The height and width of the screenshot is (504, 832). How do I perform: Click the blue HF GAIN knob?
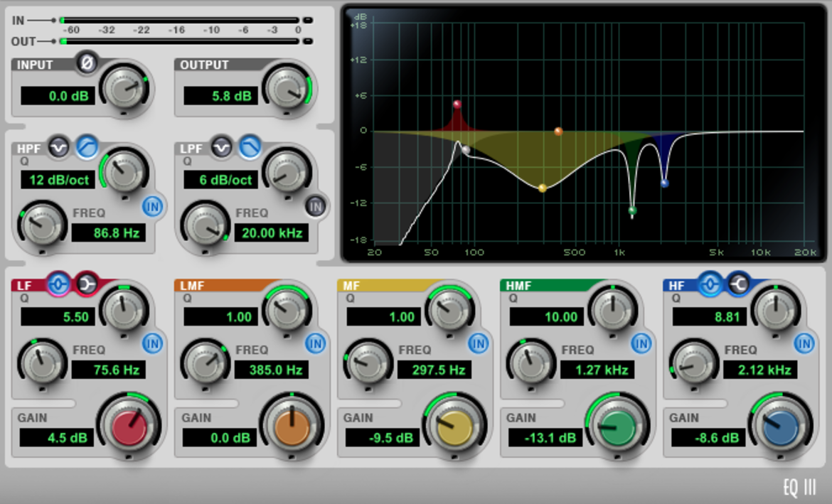pos(781,426)
